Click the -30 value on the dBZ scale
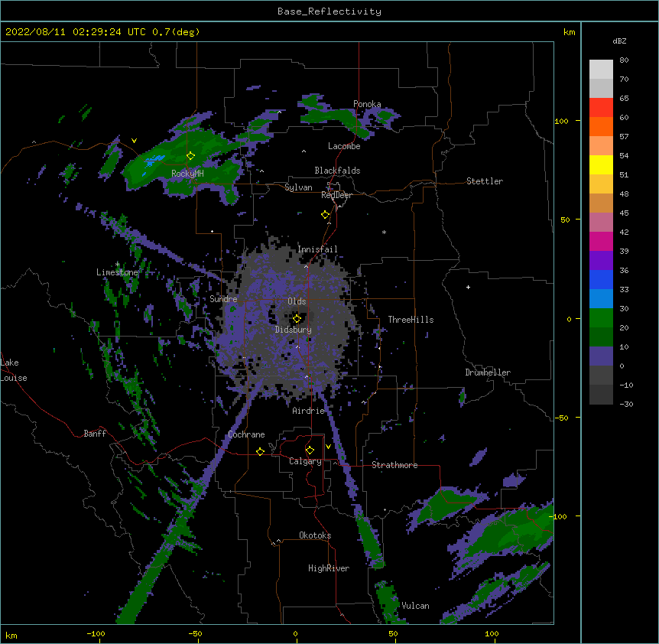 tap(626, 405)
